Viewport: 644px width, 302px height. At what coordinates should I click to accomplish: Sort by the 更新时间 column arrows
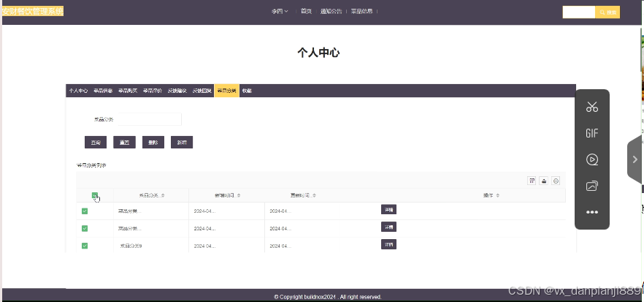click(315, 195)
